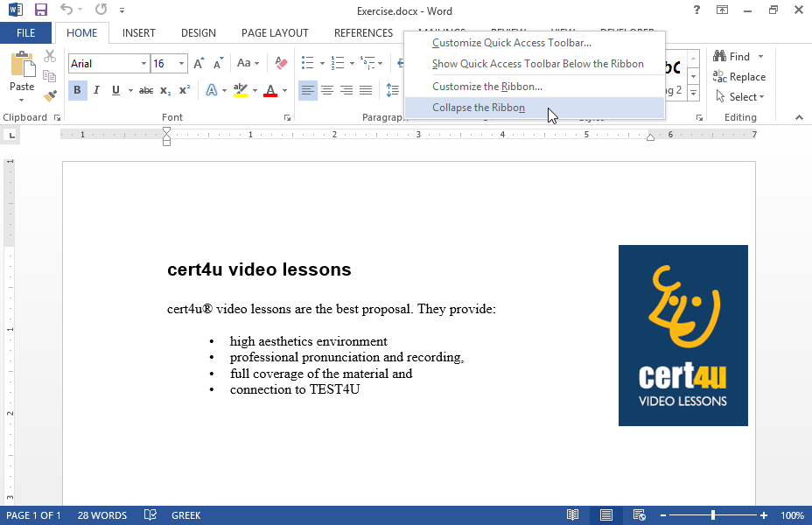Switch to the DESIGN tab
Image resolution: width=812 pixels, height=525 pixels.
coord(199,33)
